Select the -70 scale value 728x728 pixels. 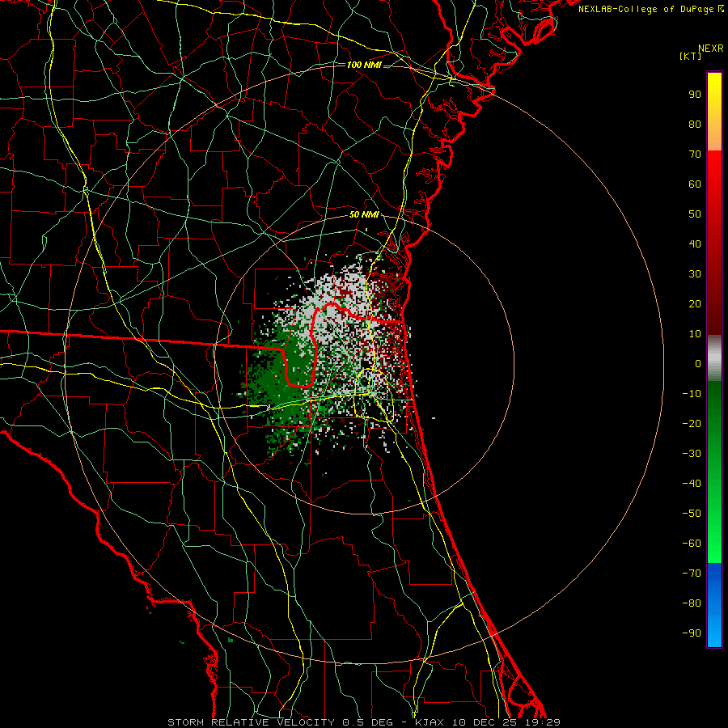(x=692, y=574)
